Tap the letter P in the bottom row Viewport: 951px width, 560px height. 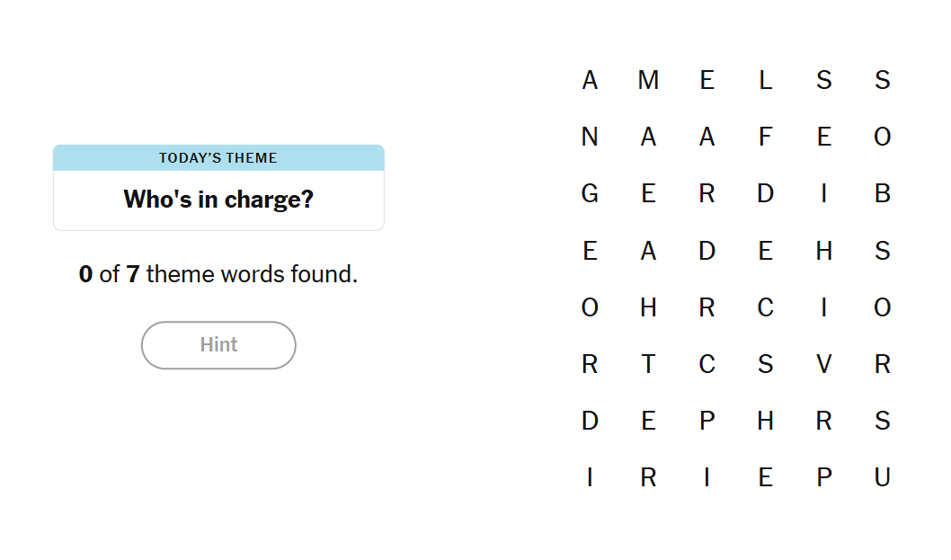[823, 477]
